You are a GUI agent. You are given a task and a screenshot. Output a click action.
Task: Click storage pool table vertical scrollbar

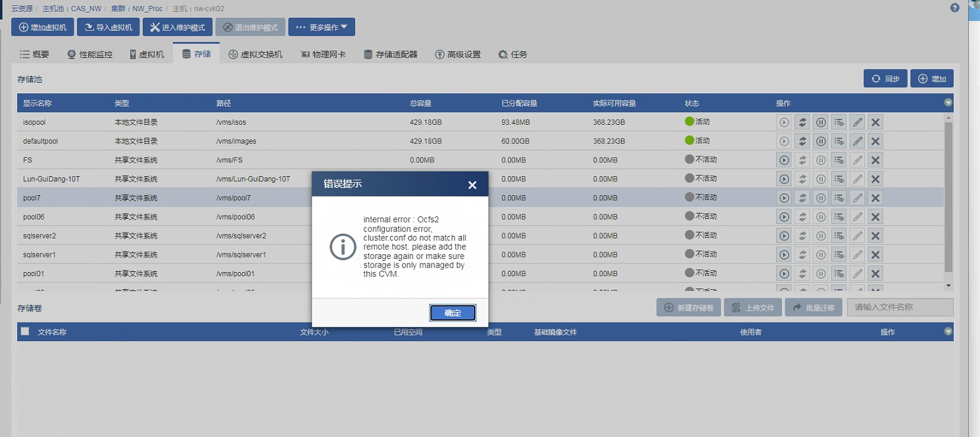tap(948, 197)
